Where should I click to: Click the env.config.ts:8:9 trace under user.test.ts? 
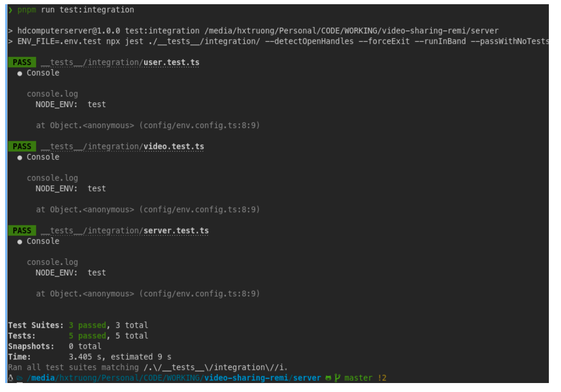148,126
